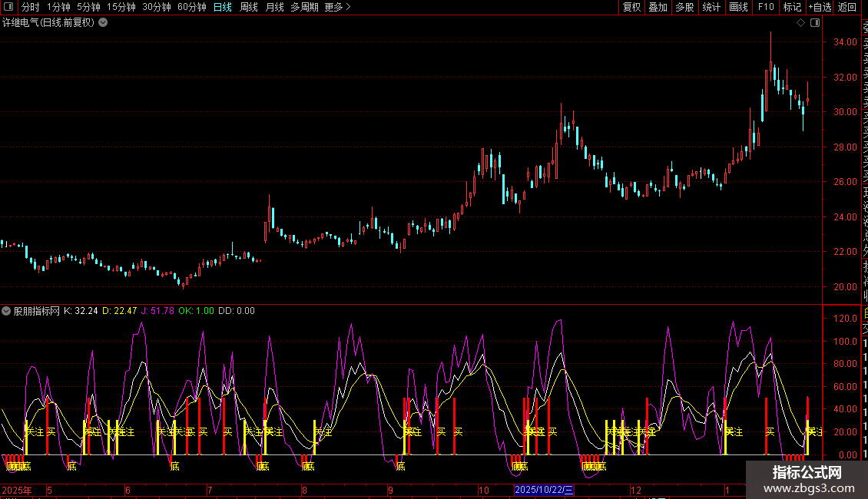Select the 60分钟 timeframe

[x=191, y=7]
